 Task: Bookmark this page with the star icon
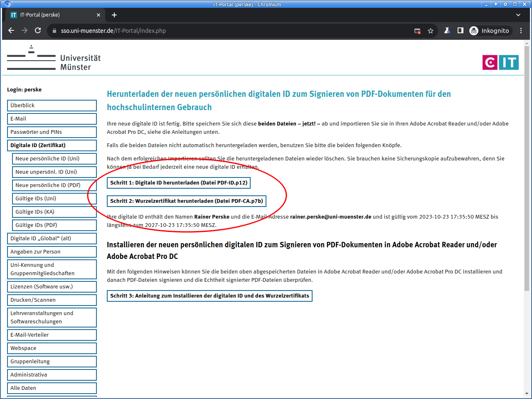click(x=431, y=31)
